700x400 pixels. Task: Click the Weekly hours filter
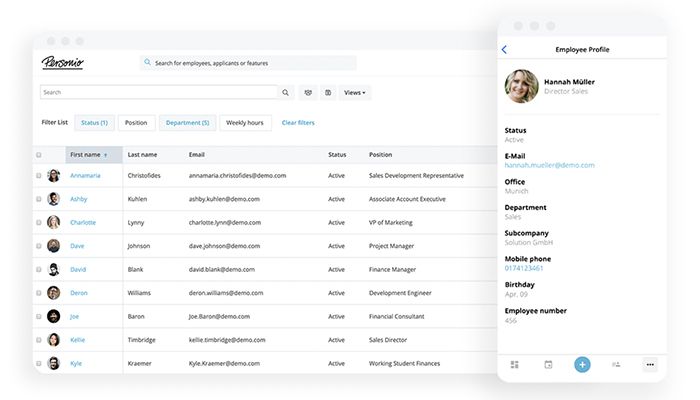(x=245, y=123)
